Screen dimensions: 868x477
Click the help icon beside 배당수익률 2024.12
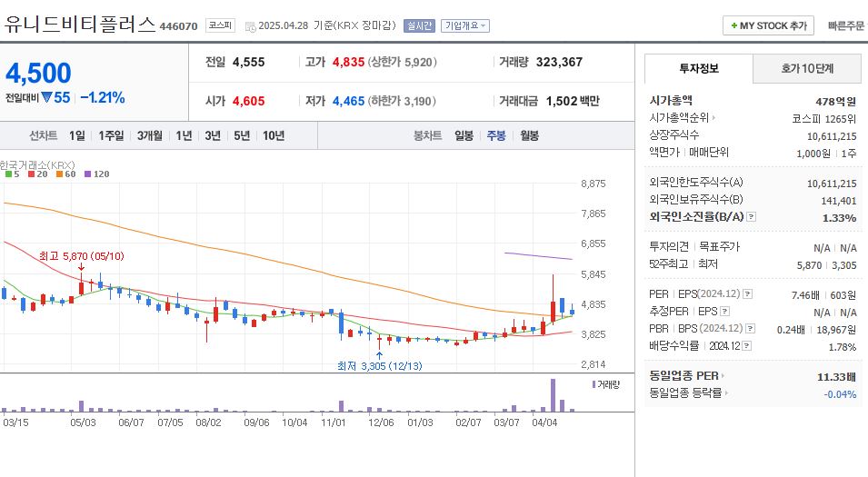click(747, 346)
